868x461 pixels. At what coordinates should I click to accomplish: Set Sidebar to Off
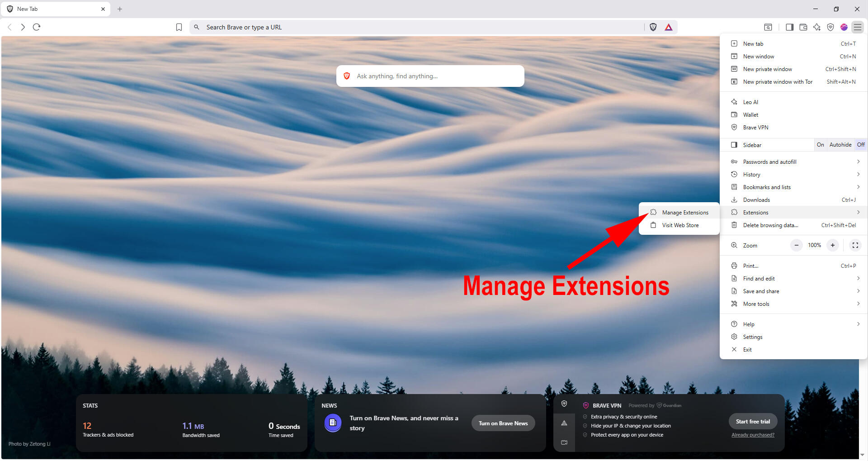pyautogui.click(x=860, y=145)
